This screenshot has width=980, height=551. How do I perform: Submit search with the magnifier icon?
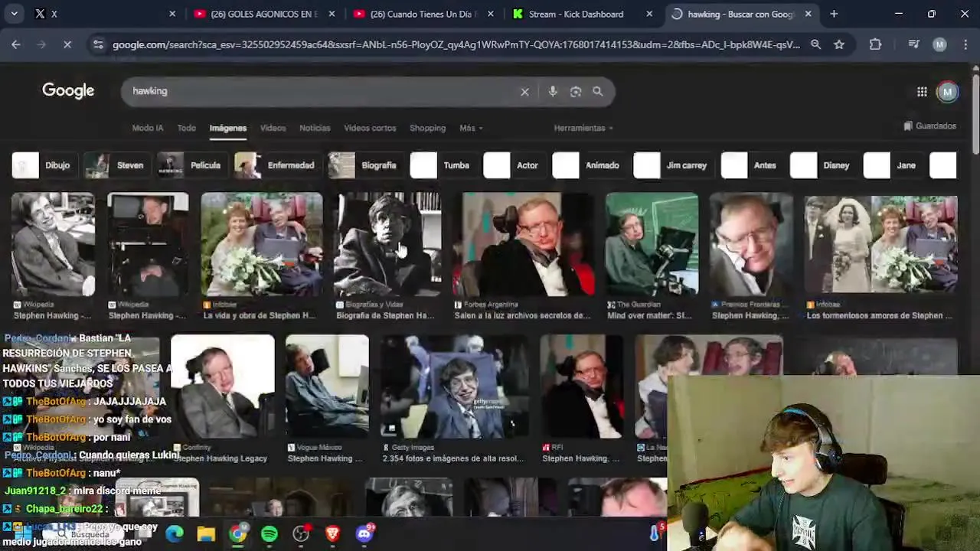point(597,92)
